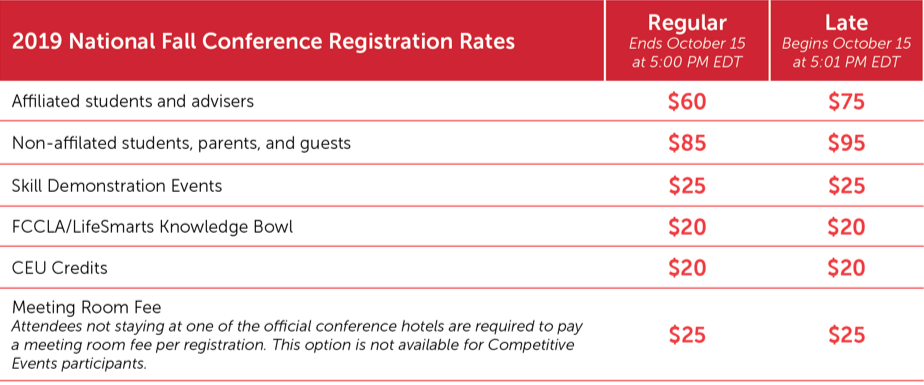The width and height of the screenshot is (924, 385).
Task: Click the regular $20 Knowledge Bowl price
Action: point(687,227)
